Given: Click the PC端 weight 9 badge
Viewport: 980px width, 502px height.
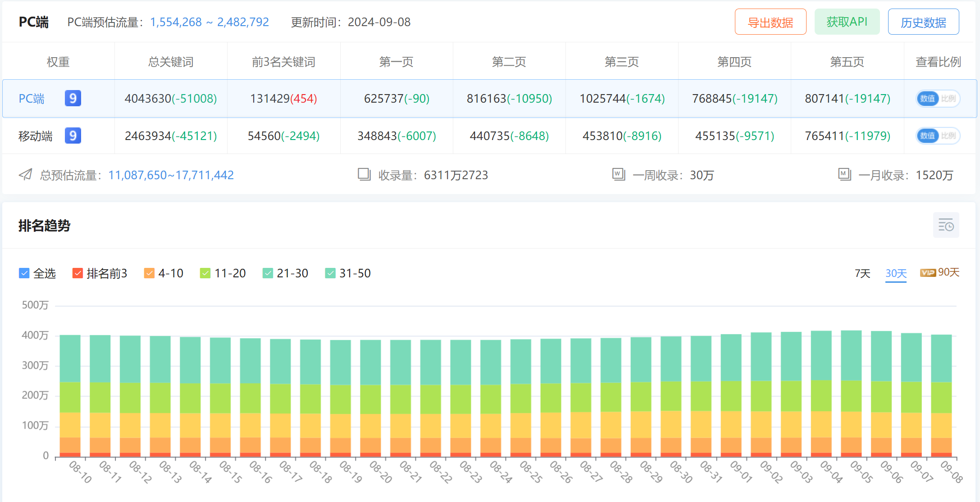Looking at the screenshot, I should tap(73, 98).
